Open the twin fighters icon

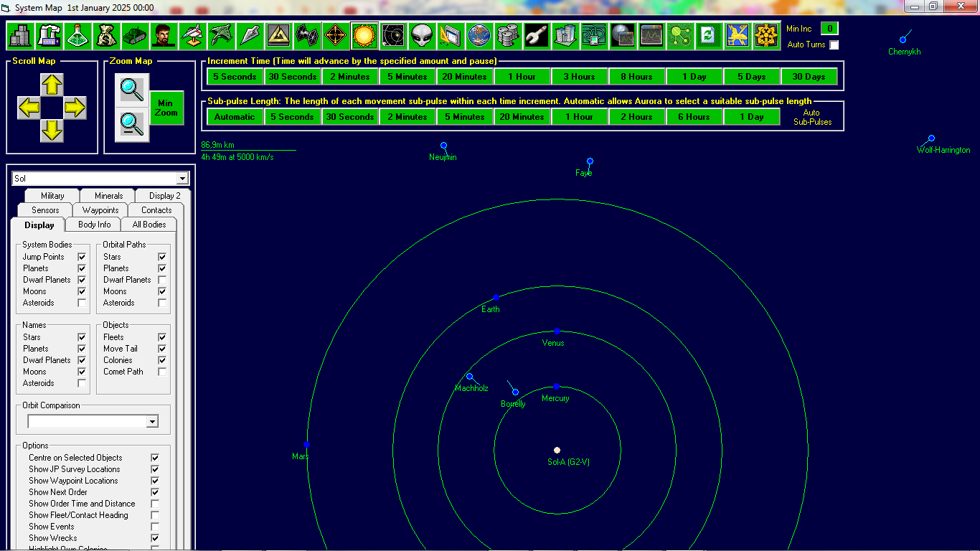point(308,34)
